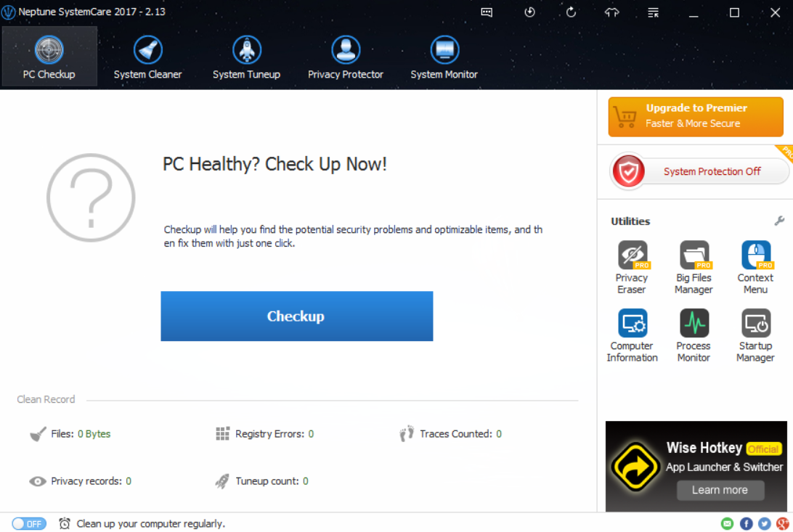This screenshot has width=793, height=532.
Task: Click the eye icon beside Privacy records
Action: (x=38, y=481)
